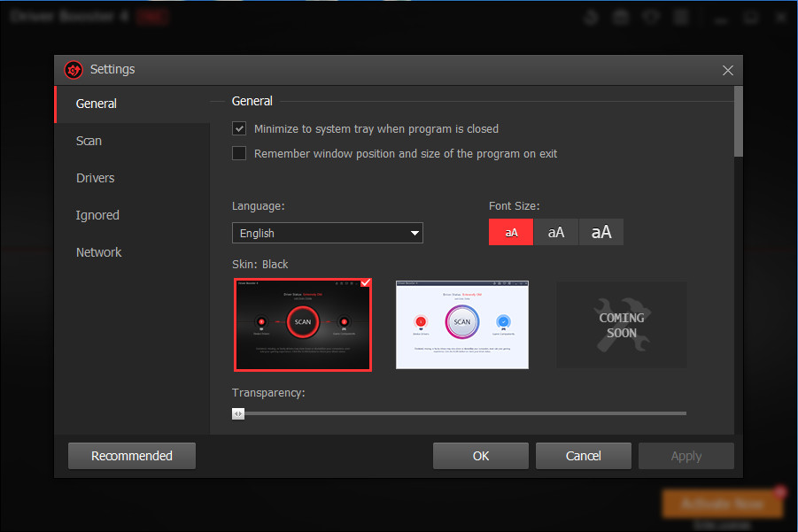Click the Recommended button
This screenshot has height=532, width=798.
pyautogui.click(x=131, y=455)
